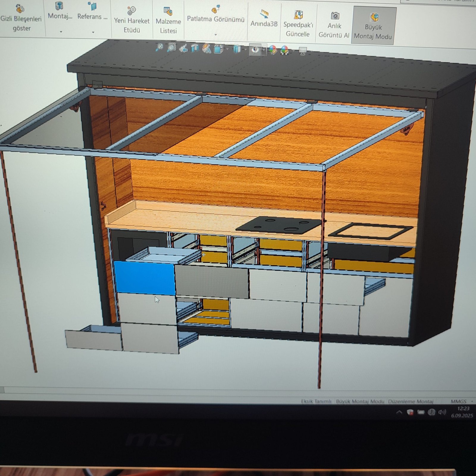The width and height of the screenshot is (476, 476).
Task: Toggle Büyük Montaj Modu on the ribbon
Action: (x=373, y=26)
